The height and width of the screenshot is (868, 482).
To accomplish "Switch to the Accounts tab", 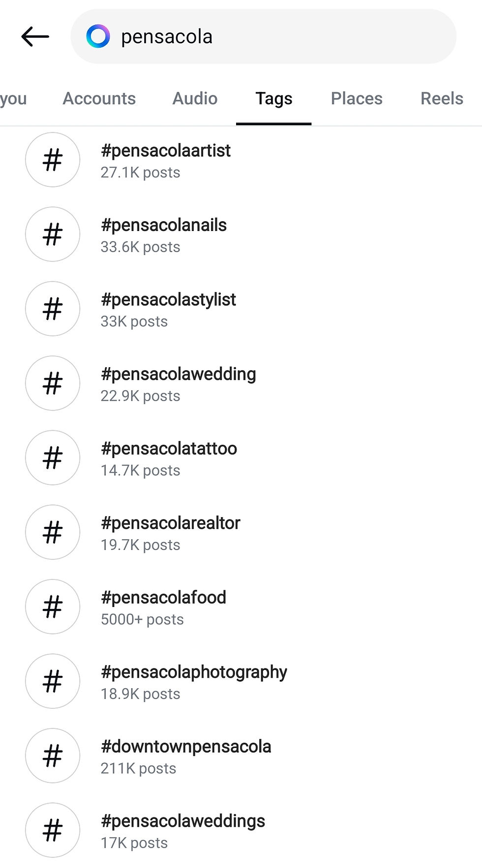I will [x=99, y=98].
